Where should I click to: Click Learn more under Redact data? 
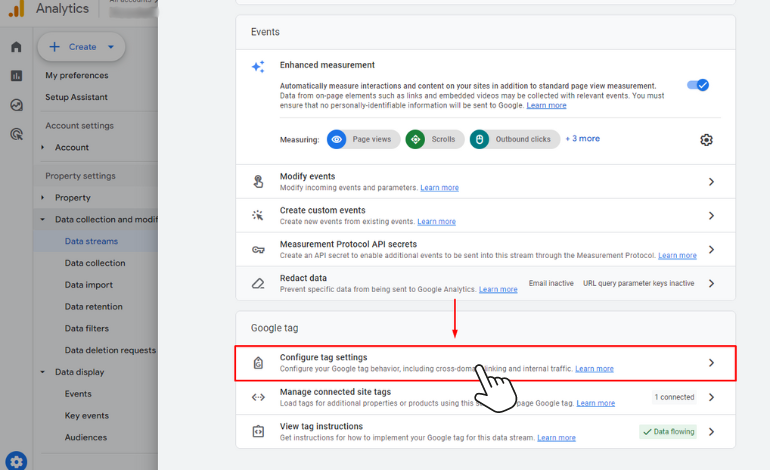click(x=498, y=289)
